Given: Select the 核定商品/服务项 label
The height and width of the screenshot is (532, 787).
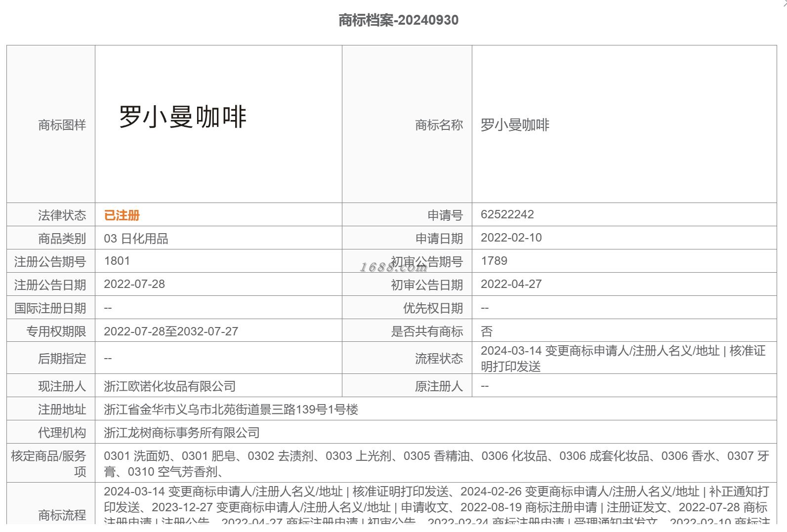Looking at the screenshot, I should click(48, 464).
